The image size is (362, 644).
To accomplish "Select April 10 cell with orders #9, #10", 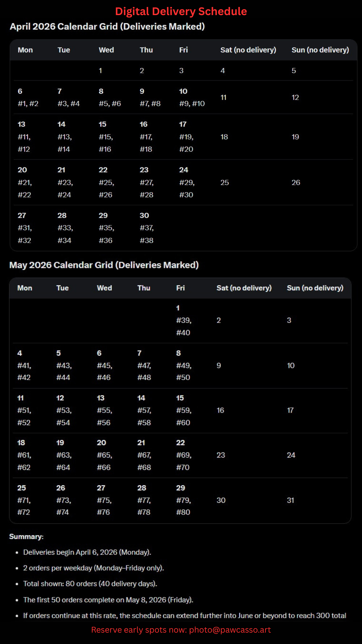I will [192, 97].
